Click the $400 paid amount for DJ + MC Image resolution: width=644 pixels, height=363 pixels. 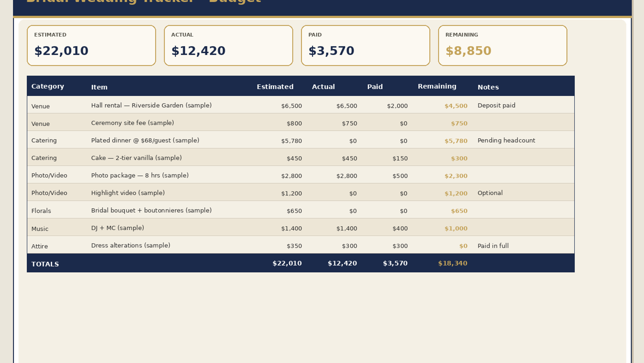point(400,228)
